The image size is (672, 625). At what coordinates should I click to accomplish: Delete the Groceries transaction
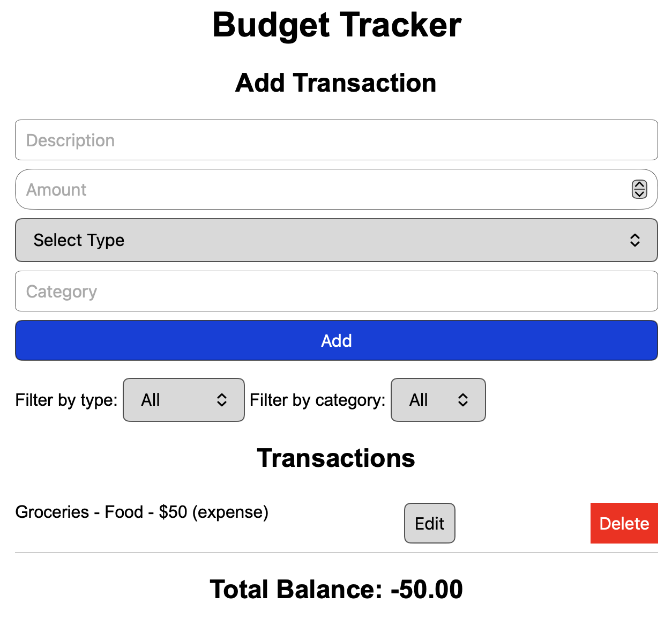[624, 523]
